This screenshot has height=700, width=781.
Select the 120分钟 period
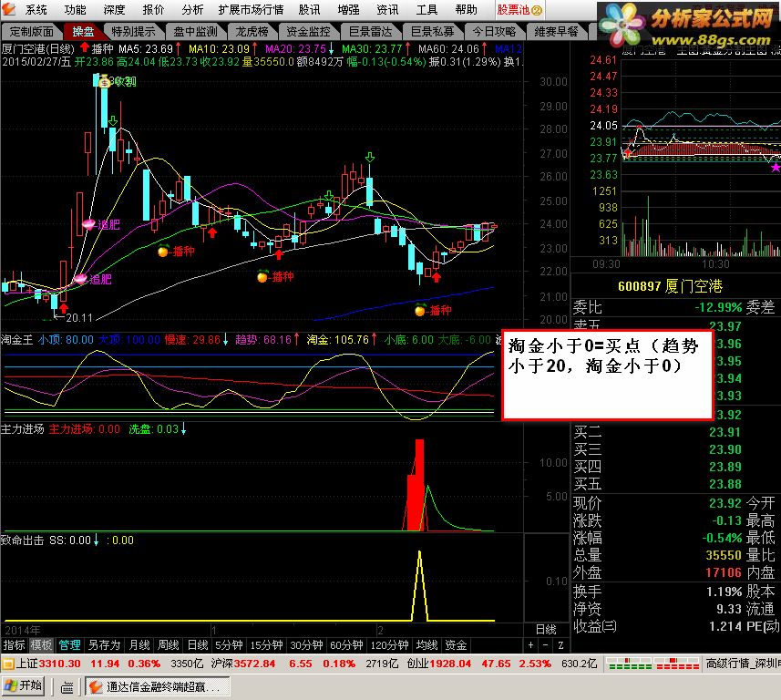(x=389, y=644)
